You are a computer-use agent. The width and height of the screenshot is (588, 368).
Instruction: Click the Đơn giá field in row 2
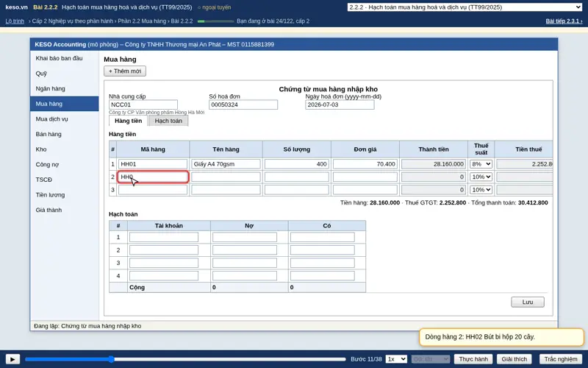pos(365,177)
